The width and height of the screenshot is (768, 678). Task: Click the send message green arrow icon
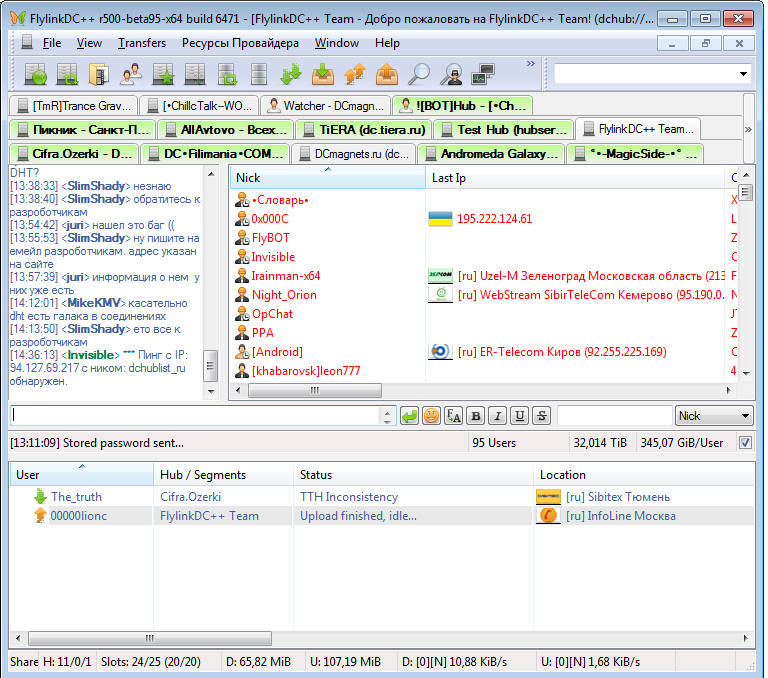[x=409, y=416]
